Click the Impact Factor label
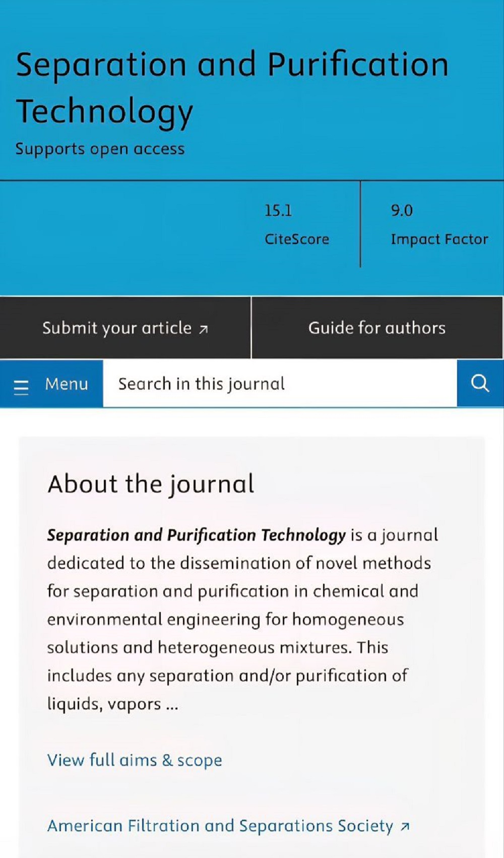 coord(439,239)
